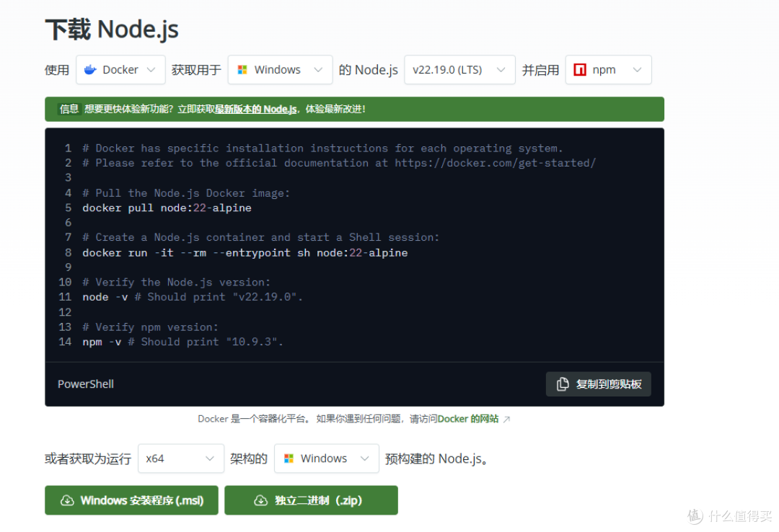The height and width of the screenshot is (532, 779).
Task: Click external link arrow after Docker 的网站
Action: click(x=506, y=420)
